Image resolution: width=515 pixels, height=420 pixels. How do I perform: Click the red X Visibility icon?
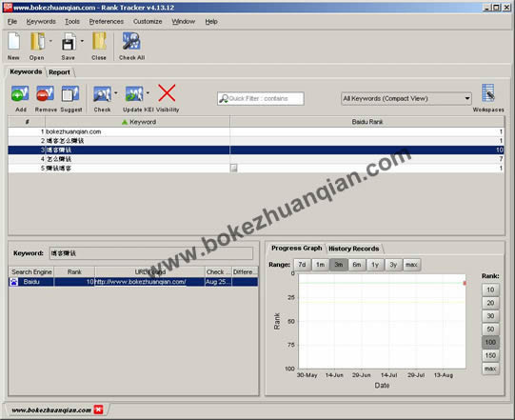(x=167, y=93)
